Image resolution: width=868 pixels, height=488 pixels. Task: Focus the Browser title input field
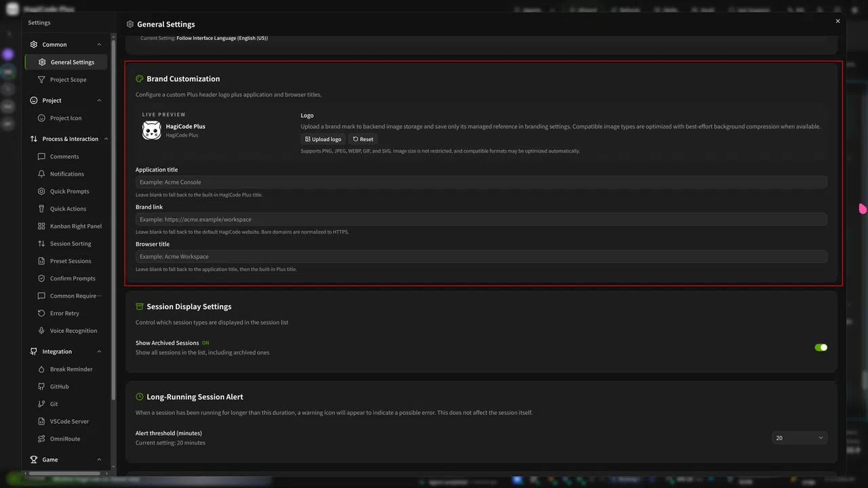pos(481,256)
